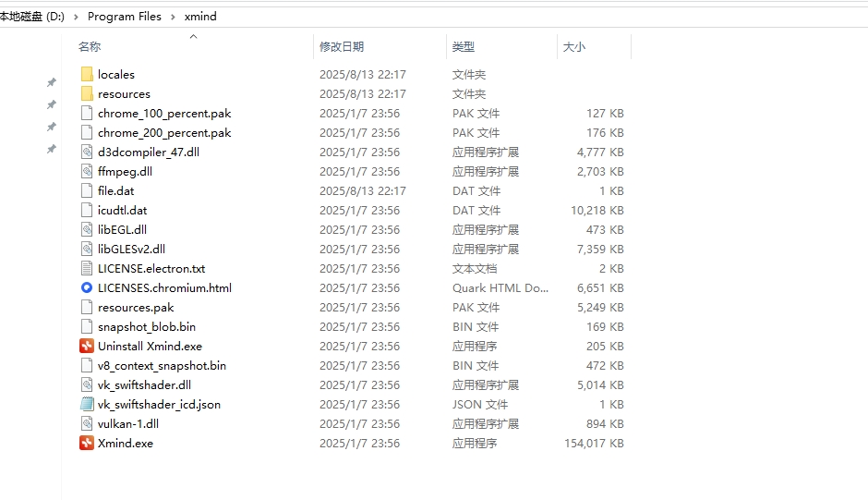868x500 pixels.
Task: Sort by the 名称 column header
Action: click(90, 46)
